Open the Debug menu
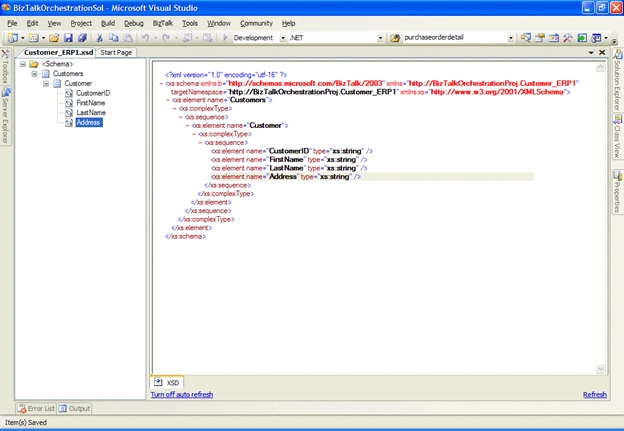624x431 pixels. point(134,23)
